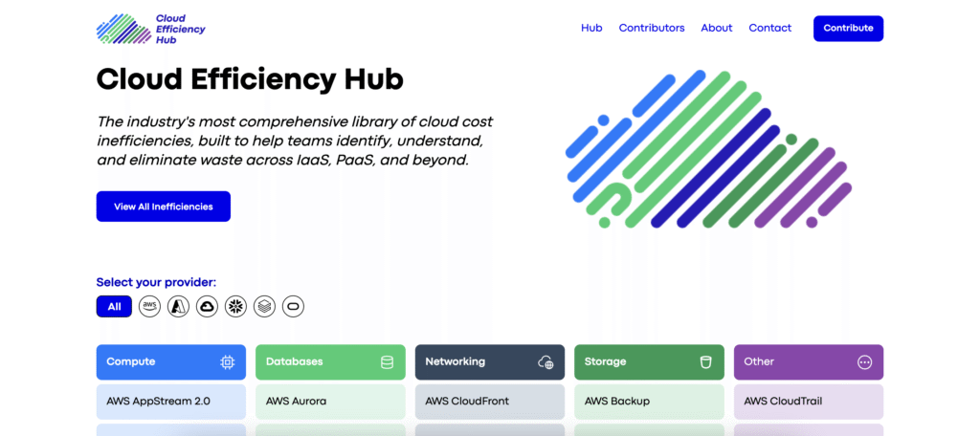The height and width of the screenshot is (436, 980).
Task: Filter by the Azure provider icon
Action: click(178, 306)
